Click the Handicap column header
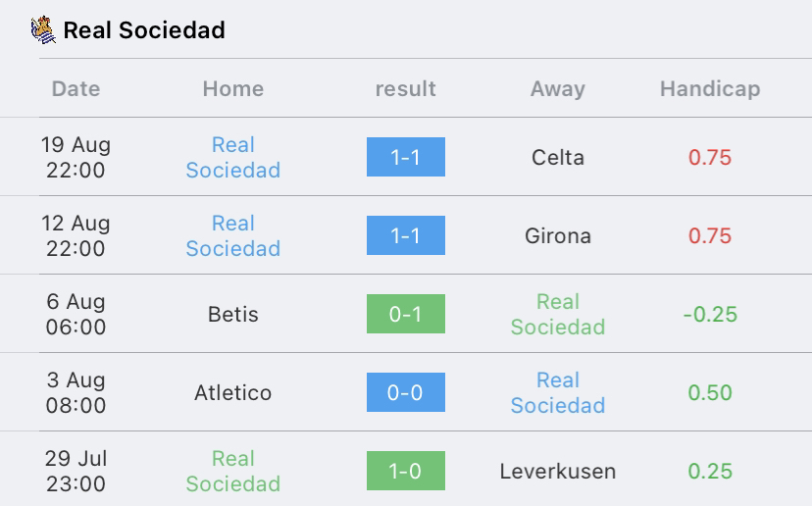 tap(709, 88)
